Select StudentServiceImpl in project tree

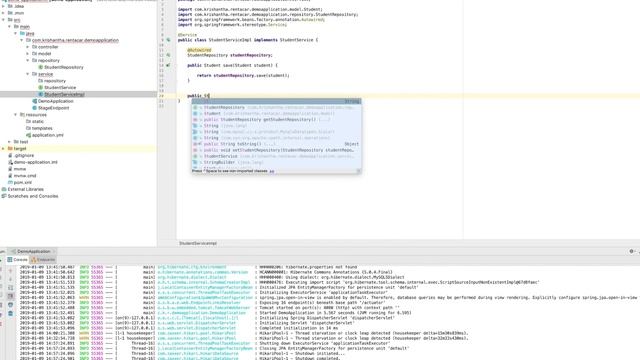tap(64, 94)
